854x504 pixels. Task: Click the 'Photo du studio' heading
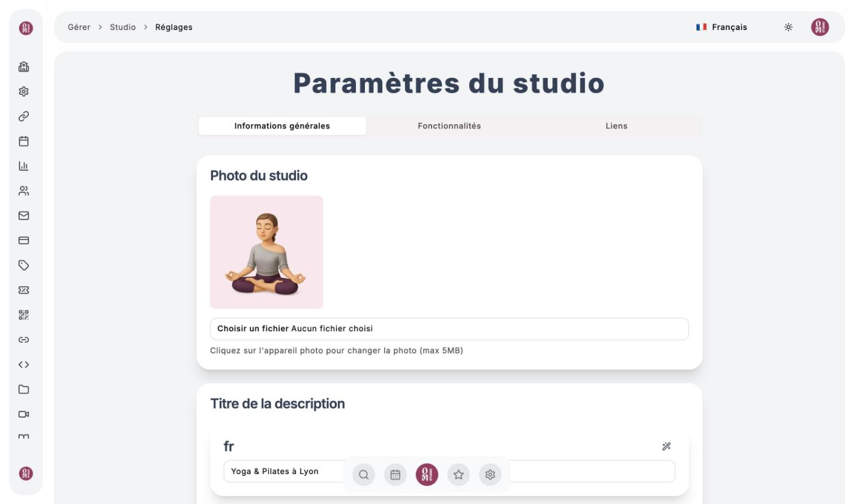tap(259, 176)
